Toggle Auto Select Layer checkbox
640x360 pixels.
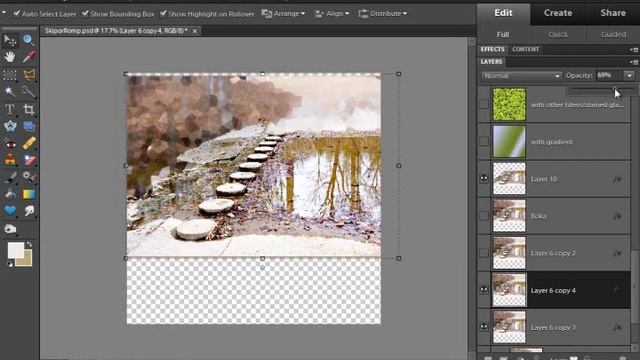(x=17, y=13)
